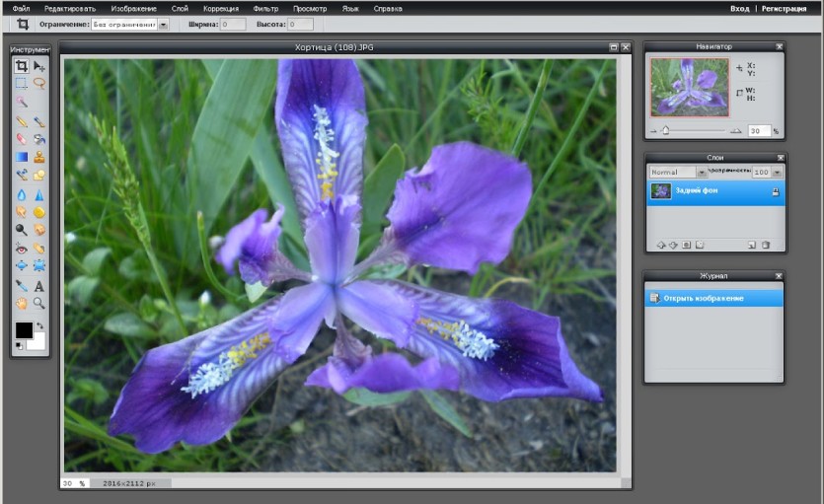Select the Hand pan tool
The height and width of the screenshot is (504, 824).
[21, 304]
